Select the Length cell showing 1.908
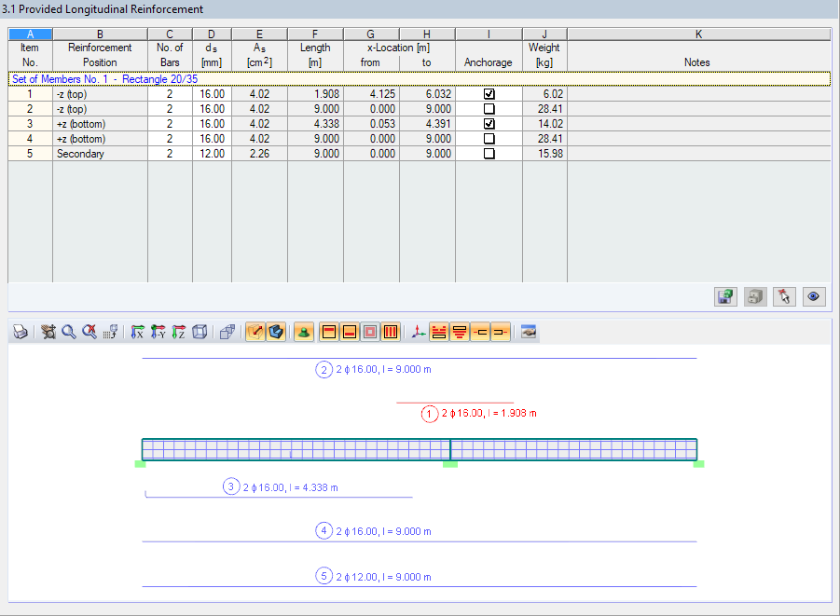Screen dimensions: 840x616 pos(315,93)
